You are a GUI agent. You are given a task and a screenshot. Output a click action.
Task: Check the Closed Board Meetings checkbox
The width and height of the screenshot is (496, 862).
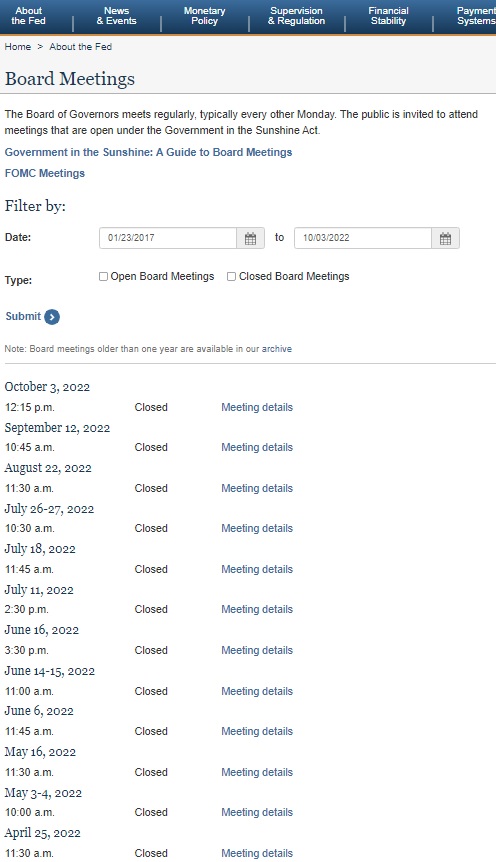[232, 277]
